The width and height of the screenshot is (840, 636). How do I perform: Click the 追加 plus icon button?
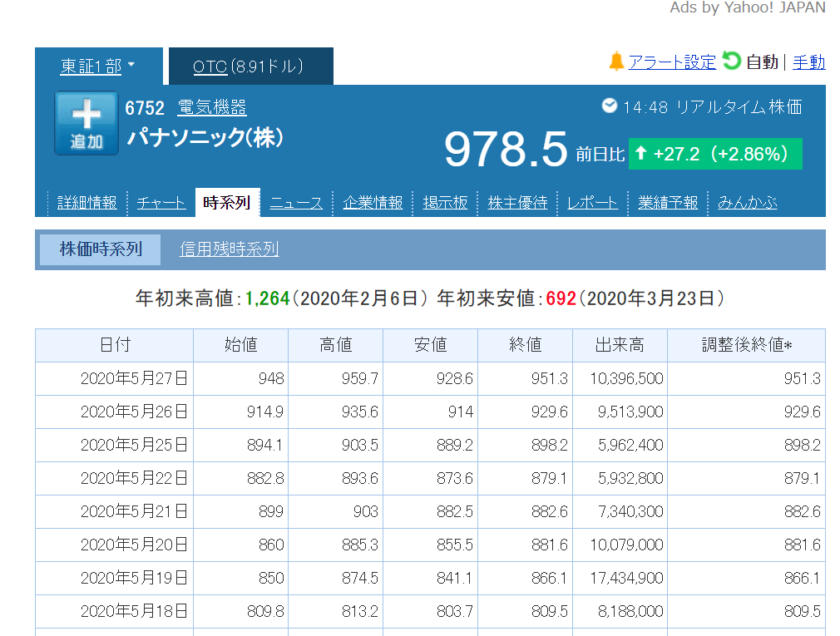(x=86, y=123)
